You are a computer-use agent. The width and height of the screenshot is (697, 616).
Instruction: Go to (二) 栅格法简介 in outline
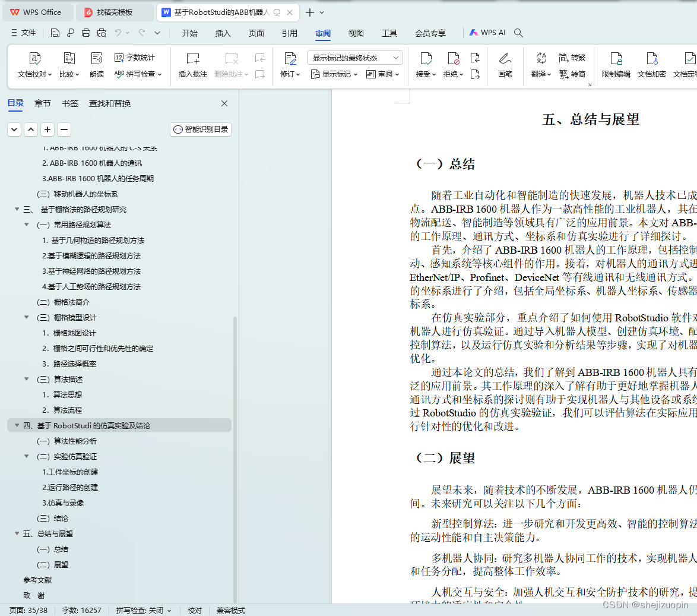pos(63,302)
